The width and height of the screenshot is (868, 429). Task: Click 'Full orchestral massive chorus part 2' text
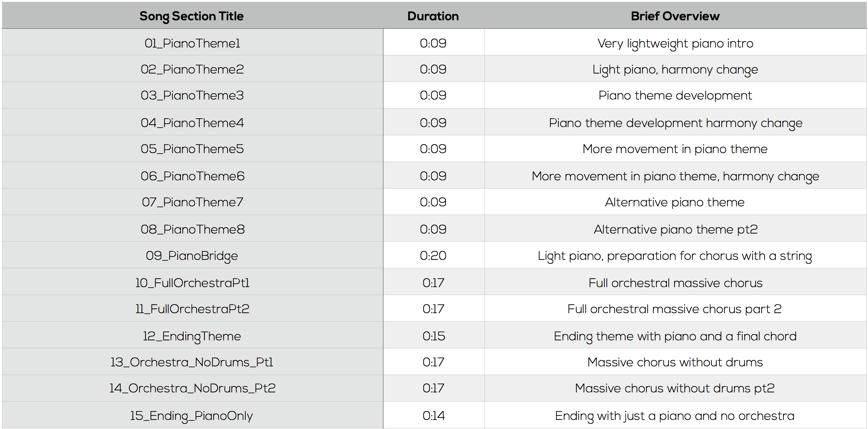click(674, 309)
